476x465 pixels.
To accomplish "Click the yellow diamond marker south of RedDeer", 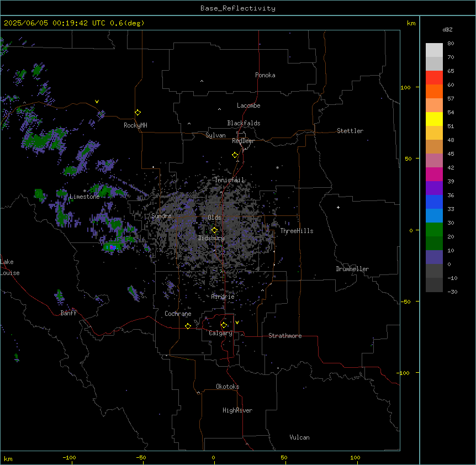I will pos(235,155).
